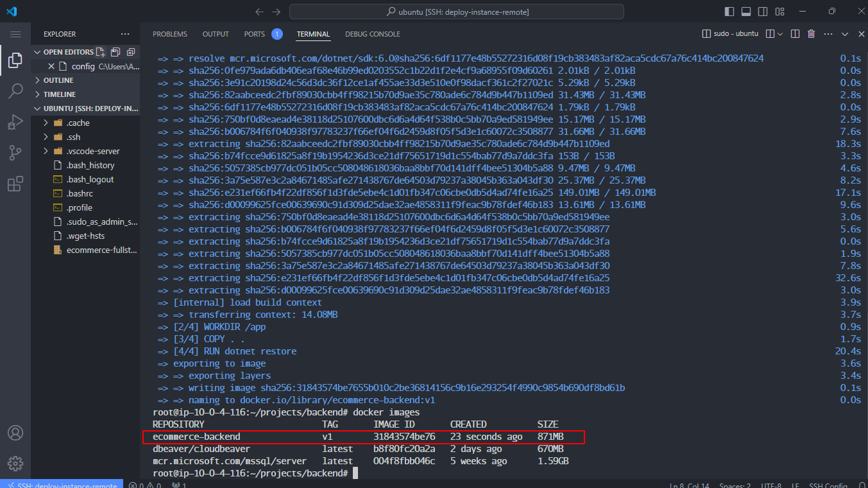Screen dimensions: 868x488
Task: Open errors and warnings count in status bar
Action: (145, 485)
